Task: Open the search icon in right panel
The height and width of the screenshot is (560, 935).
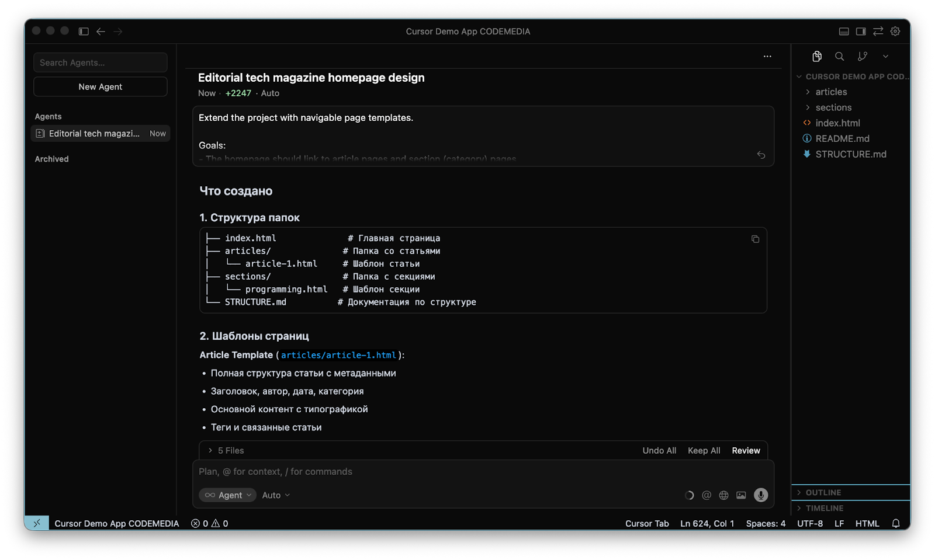Action: pos(839,57)
